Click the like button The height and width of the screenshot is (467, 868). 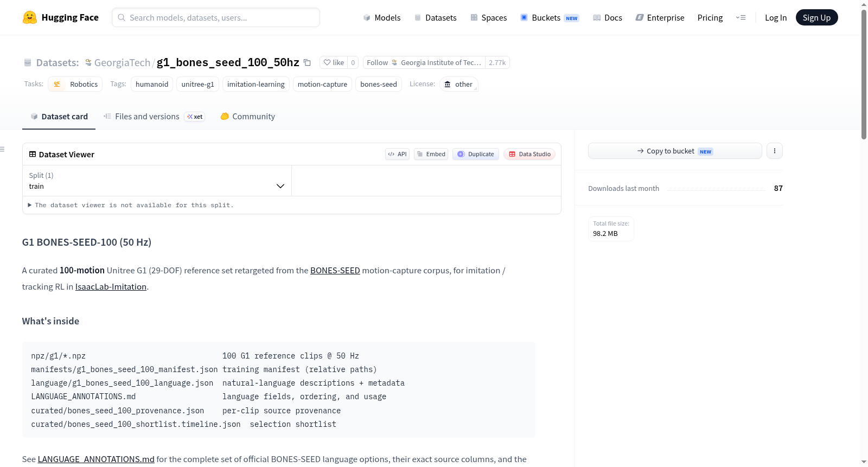[334, 62]
